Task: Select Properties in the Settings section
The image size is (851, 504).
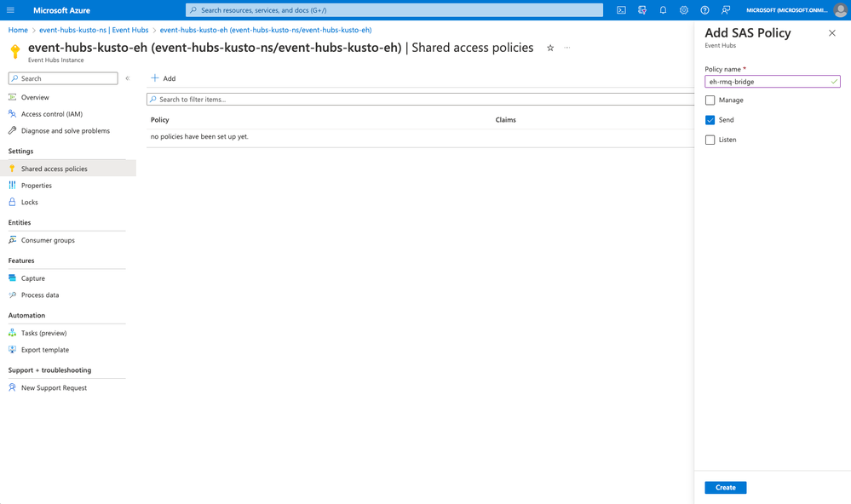Action: 37,186
